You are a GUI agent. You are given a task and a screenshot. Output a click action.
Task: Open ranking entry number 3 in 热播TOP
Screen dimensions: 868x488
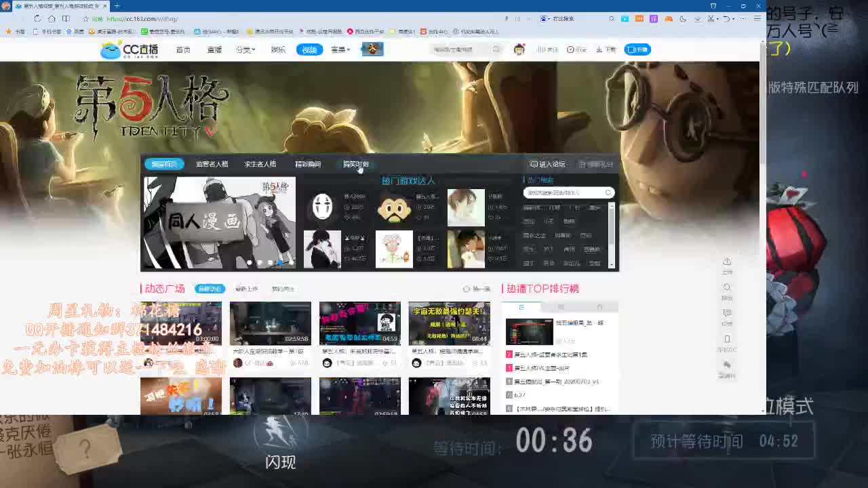(x=542, y=368)
